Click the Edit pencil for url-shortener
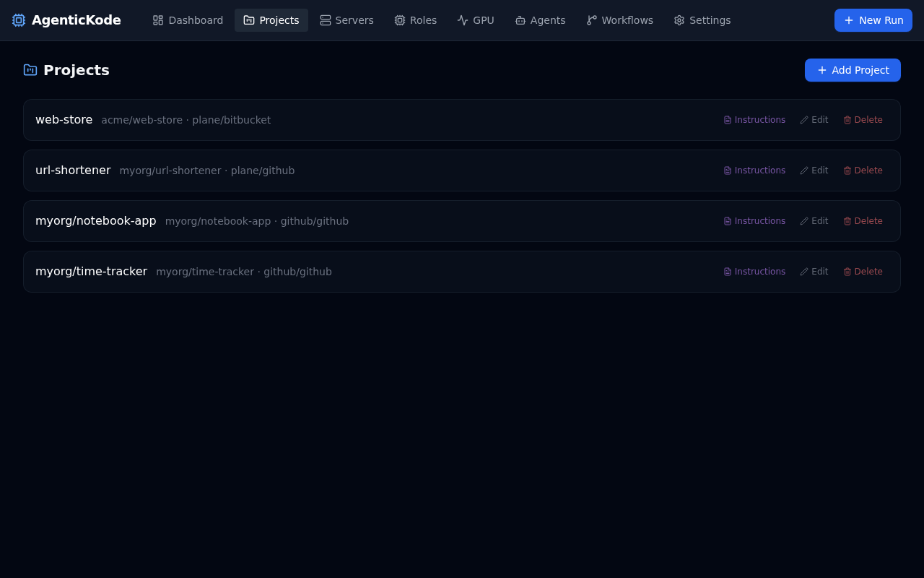Viewport: 924px width, 578px height. pos(803,171)
